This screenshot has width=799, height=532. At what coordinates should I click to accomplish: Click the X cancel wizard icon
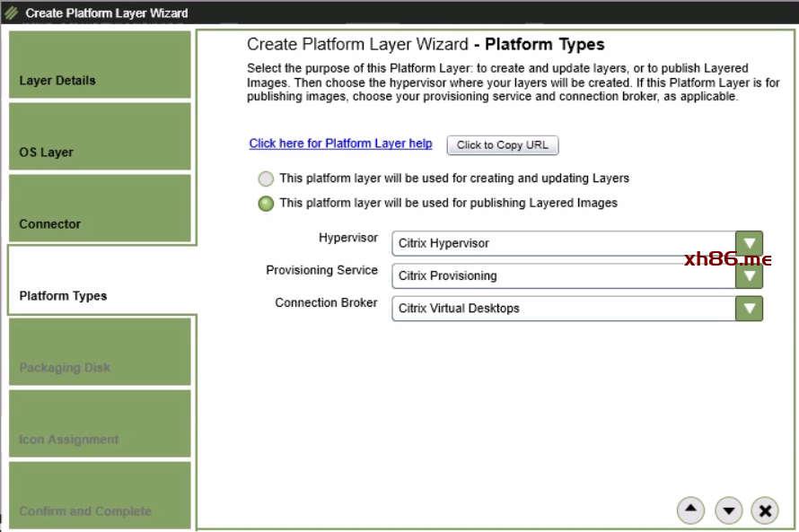[x=765, y=510]
